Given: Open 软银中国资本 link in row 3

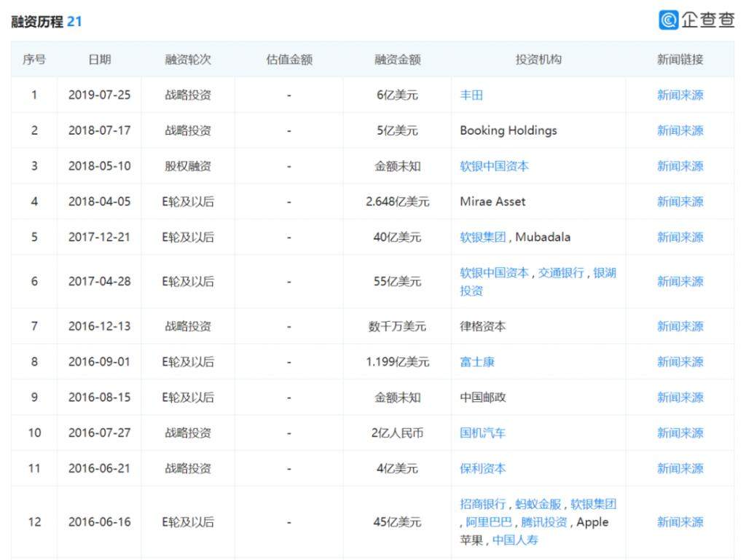Looking at the screenshot, I should tap(495, 166).
